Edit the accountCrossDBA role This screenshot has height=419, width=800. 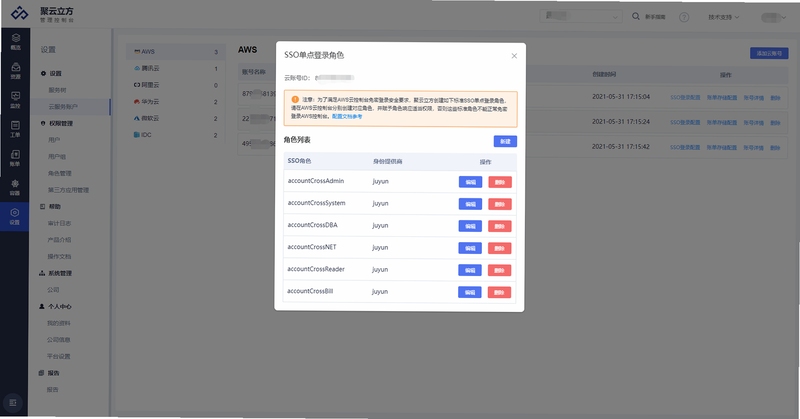tap(470, 226)
